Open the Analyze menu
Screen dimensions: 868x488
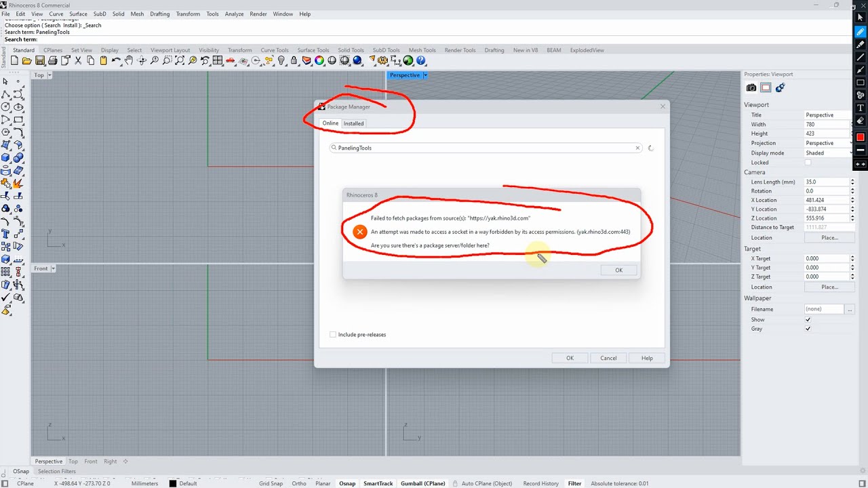(x=234, y=14)
